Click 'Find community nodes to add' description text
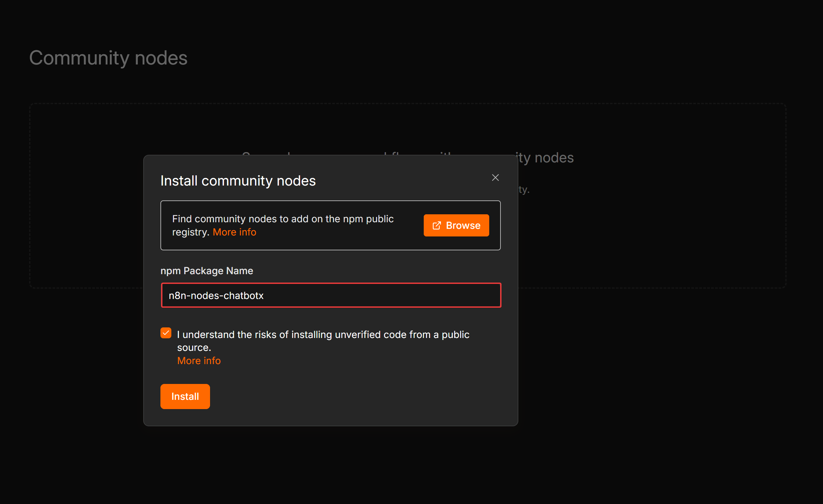823x504 pixels. 282,226
